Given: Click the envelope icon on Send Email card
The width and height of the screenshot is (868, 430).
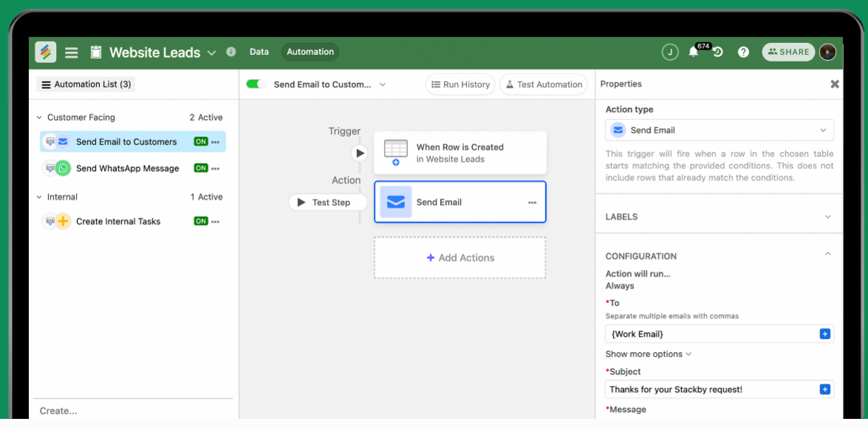Looking at the screenshot, I should click(x=396, y=202).
